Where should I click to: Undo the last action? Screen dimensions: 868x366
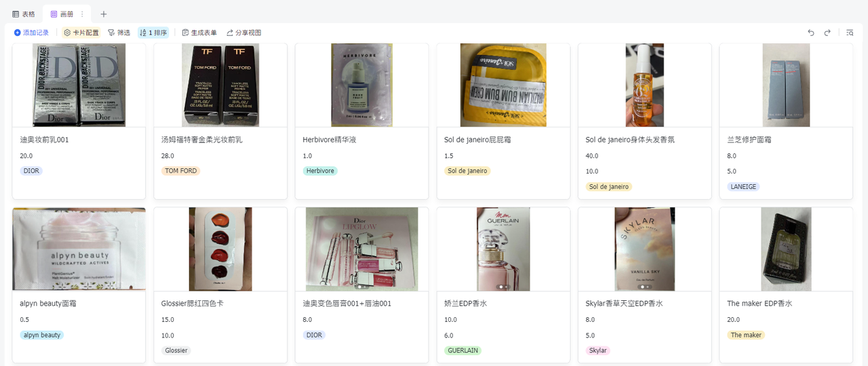click(x=811, y=33)
